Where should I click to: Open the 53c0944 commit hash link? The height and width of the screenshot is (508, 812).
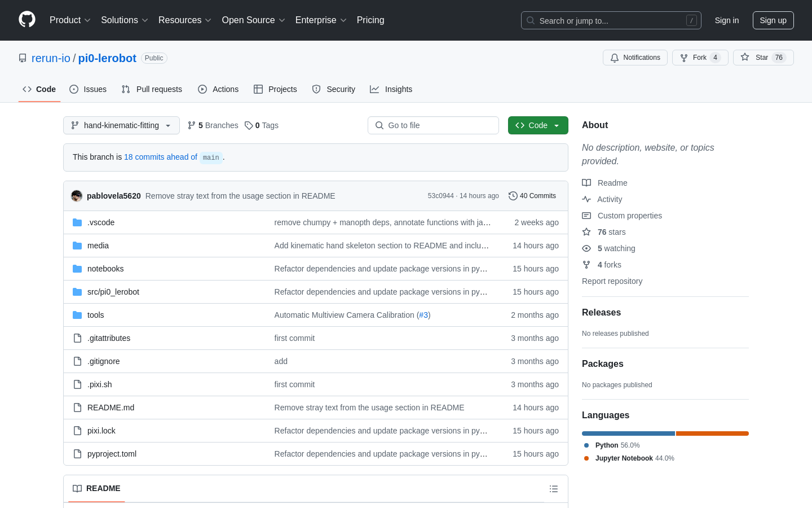[440, 196]
